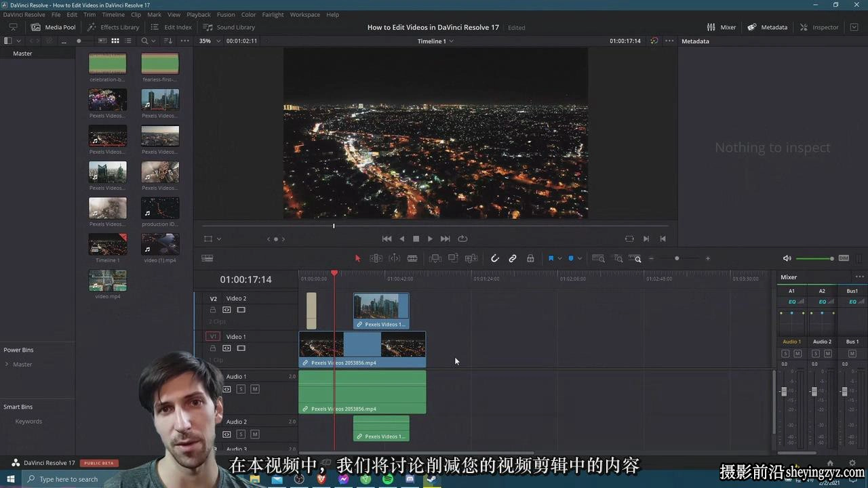This screenshot has width=868, height=488.
Task: Toggle the Mixer panel button
Action: (x=721, y=27)
